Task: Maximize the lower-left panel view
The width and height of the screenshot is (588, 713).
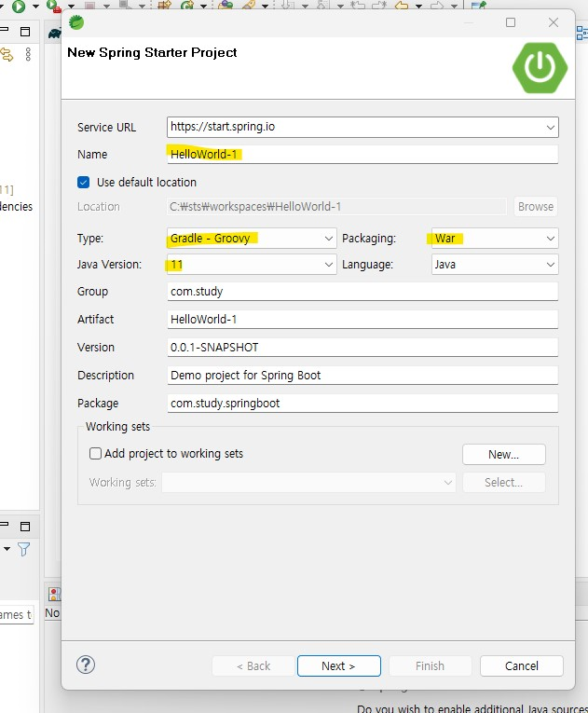Action: [25, 527]
